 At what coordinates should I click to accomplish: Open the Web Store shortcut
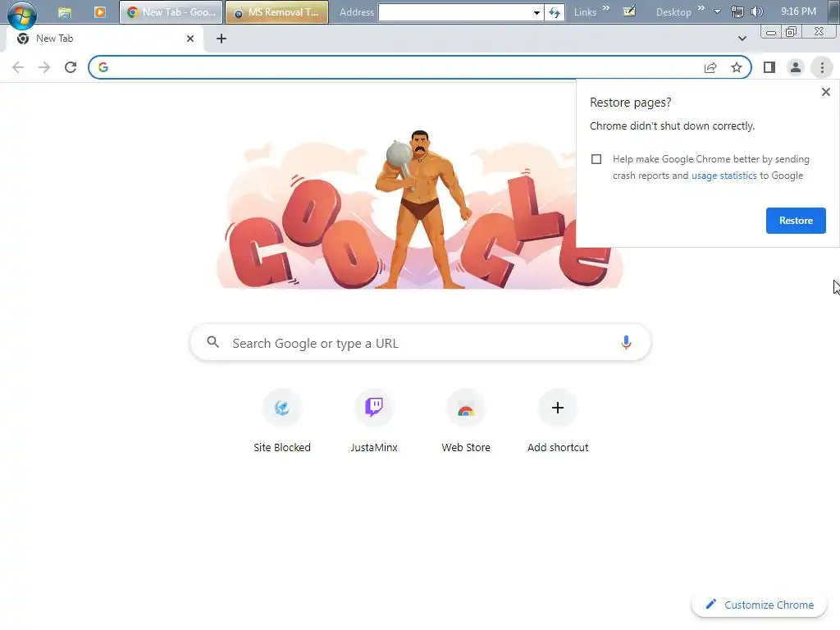coord(466,422)
